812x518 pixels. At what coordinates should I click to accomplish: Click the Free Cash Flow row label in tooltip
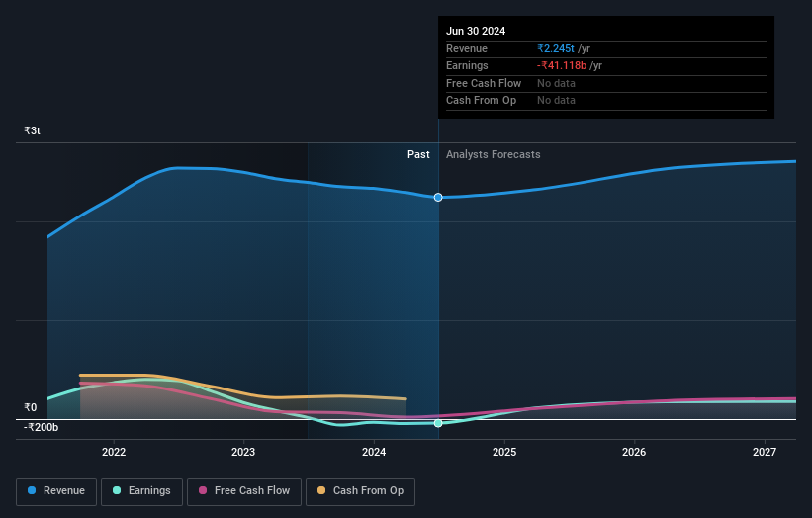[x=484, y=83]
